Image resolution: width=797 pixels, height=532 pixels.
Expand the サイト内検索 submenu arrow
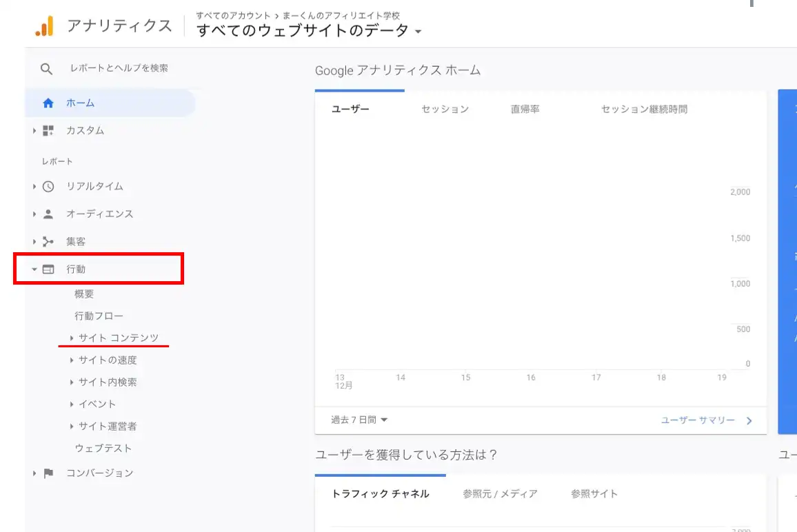(x=72, y=382)
